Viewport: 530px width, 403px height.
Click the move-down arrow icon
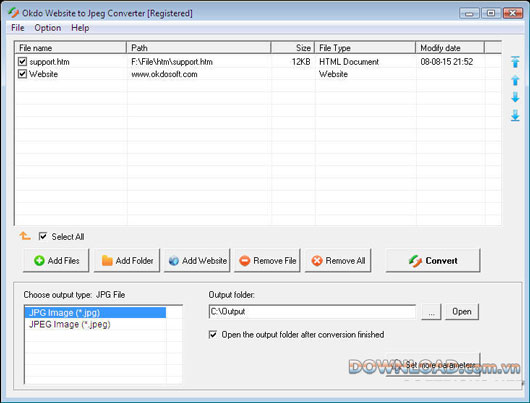tap(515, 97)
